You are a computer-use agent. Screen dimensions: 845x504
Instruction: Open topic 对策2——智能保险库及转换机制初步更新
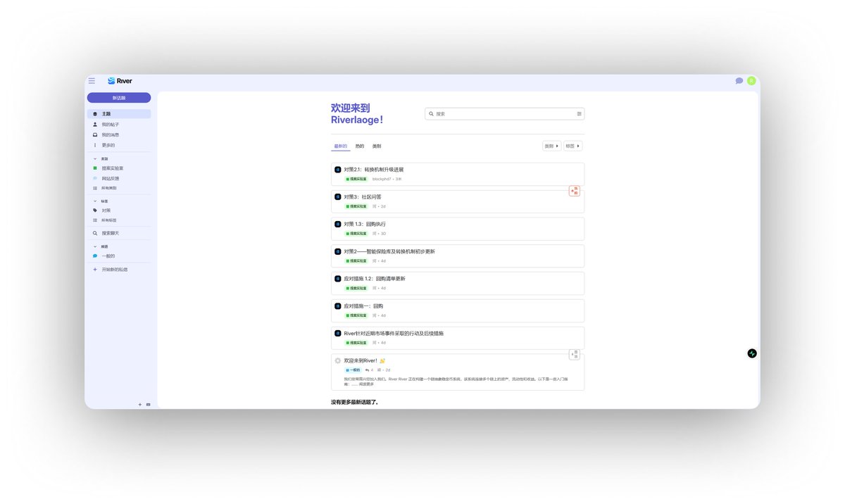click(x=389, y=251)
